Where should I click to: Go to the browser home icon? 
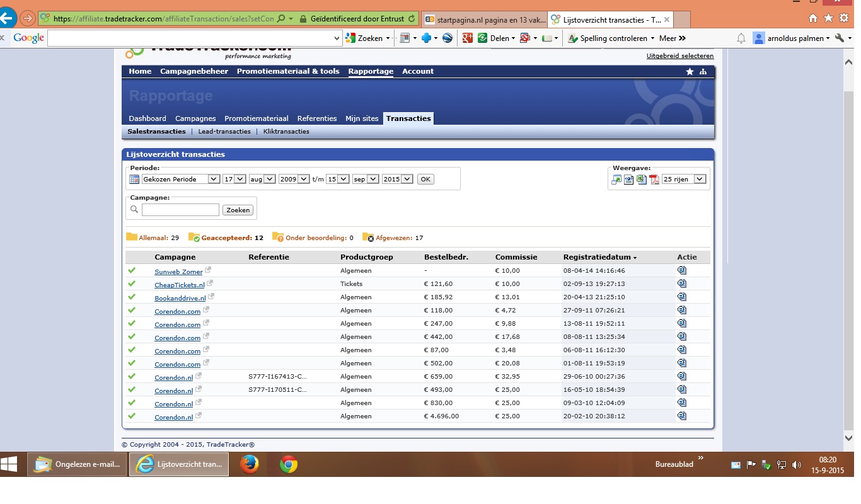(813, 18)
